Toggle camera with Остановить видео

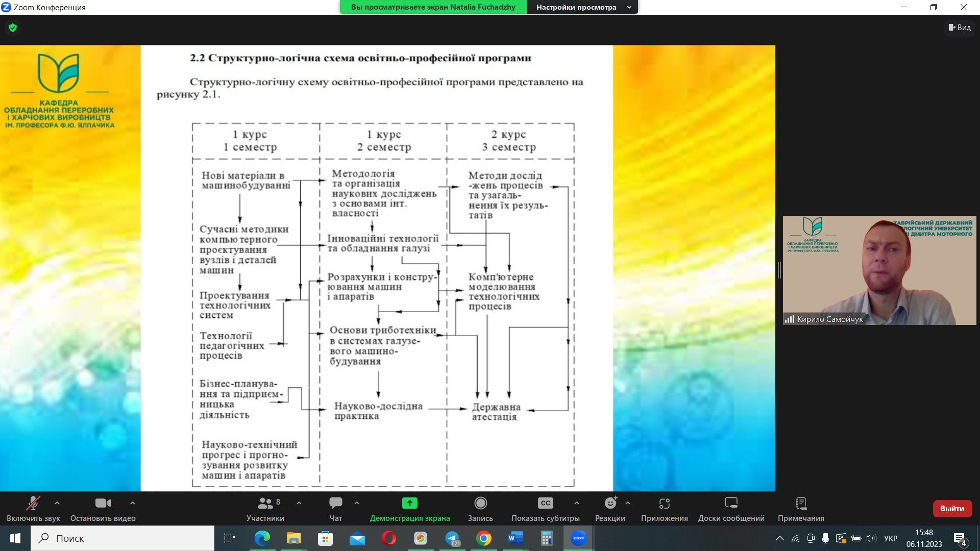pyautogui.click(x=103, y=504)
